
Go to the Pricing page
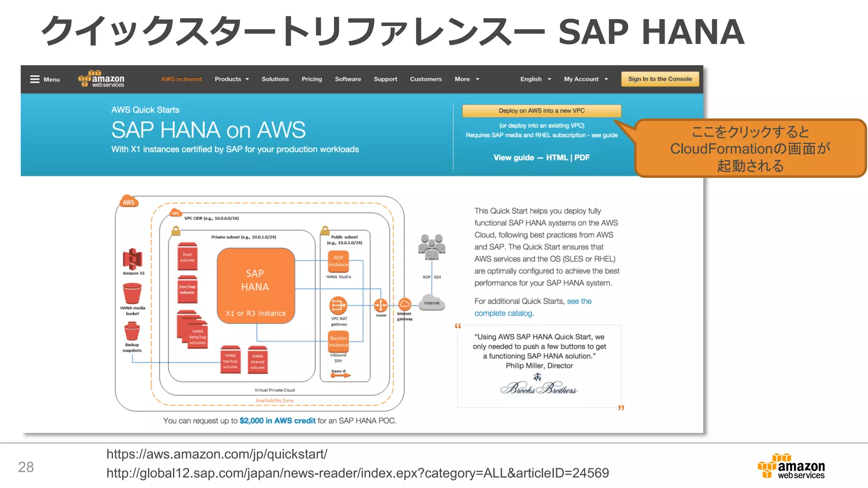click(x=312, y=79)
